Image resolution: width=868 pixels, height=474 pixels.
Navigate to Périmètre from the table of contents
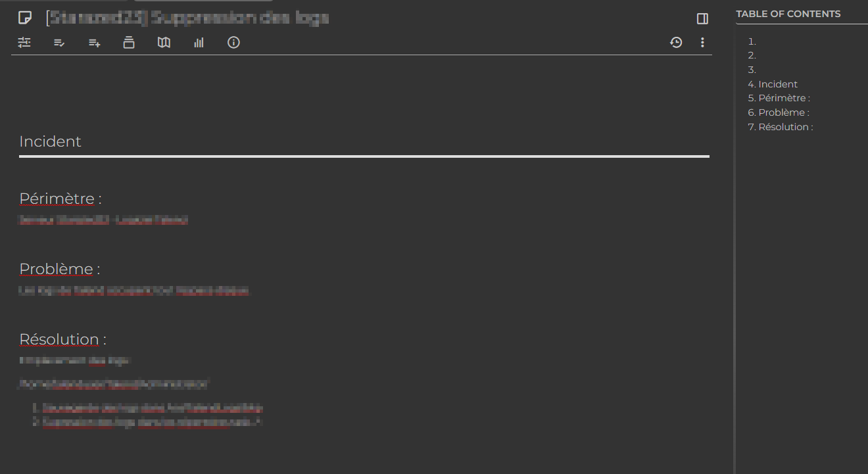(783, 97)
